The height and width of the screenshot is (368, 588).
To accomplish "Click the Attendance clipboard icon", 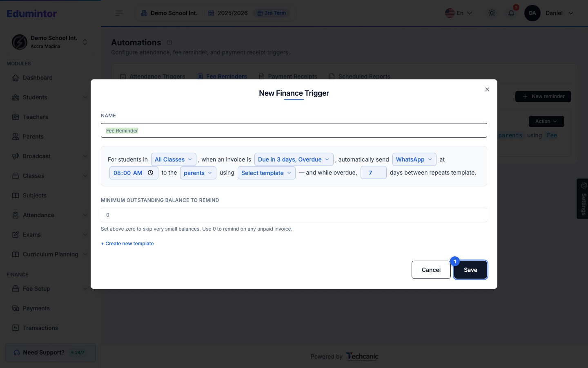I will point(16,215).
